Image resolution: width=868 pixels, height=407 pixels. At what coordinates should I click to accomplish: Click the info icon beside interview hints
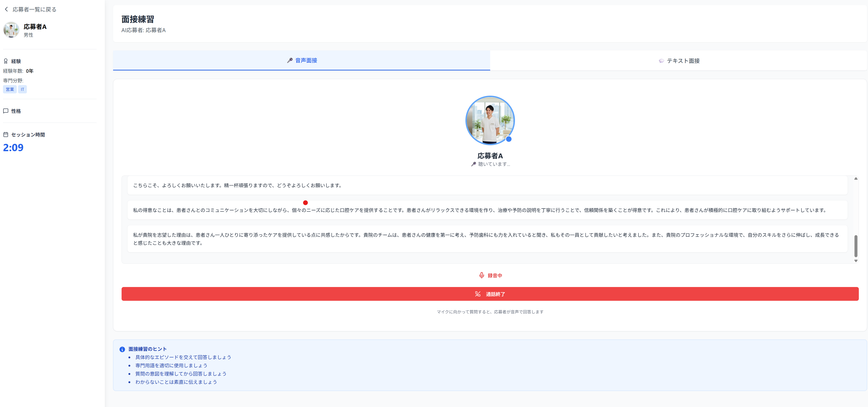coord(122,349)
